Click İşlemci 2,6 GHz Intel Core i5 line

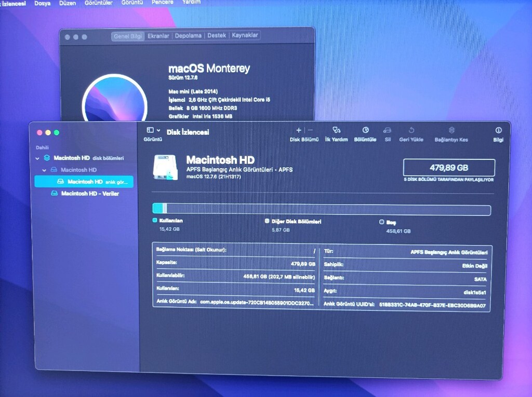(220, 100)
